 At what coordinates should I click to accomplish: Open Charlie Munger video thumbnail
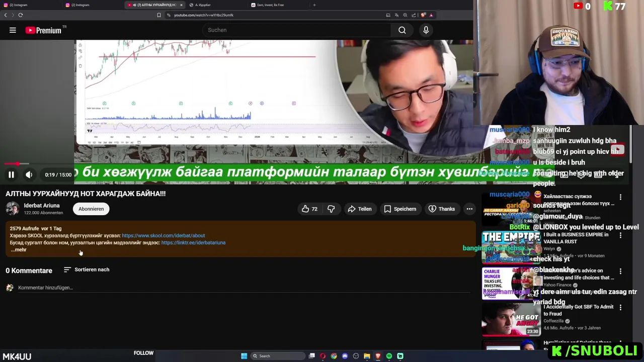[511, 283]
